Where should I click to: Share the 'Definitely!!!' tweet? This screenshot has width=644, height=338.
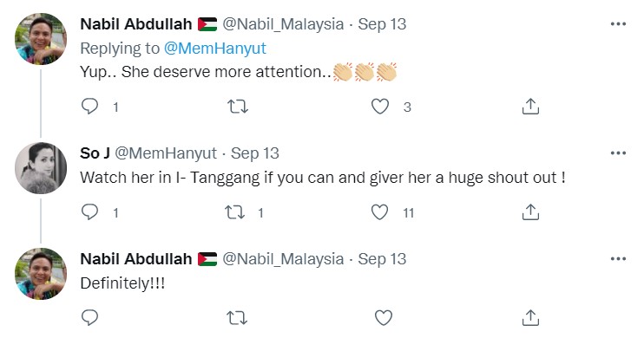tap(530, 317)
